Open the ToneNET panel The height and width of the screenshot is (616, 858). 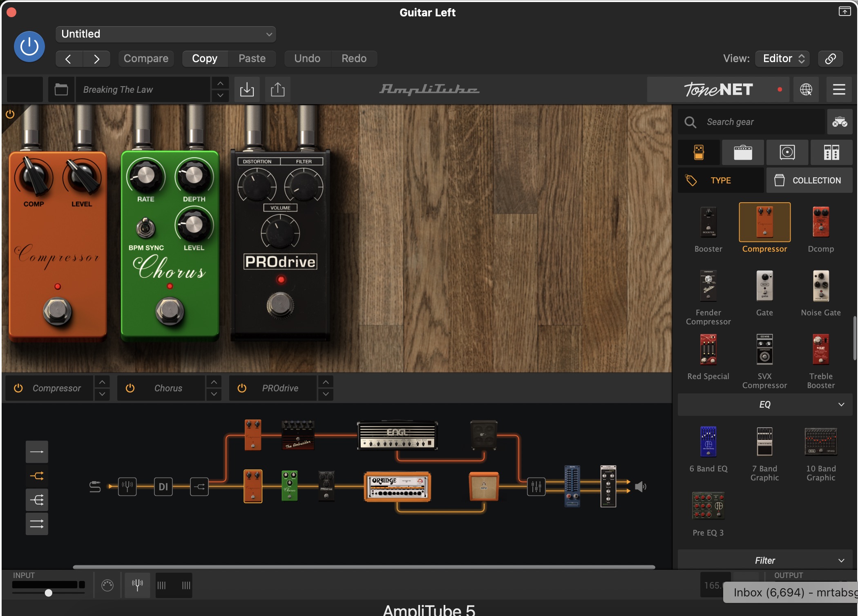719,89
